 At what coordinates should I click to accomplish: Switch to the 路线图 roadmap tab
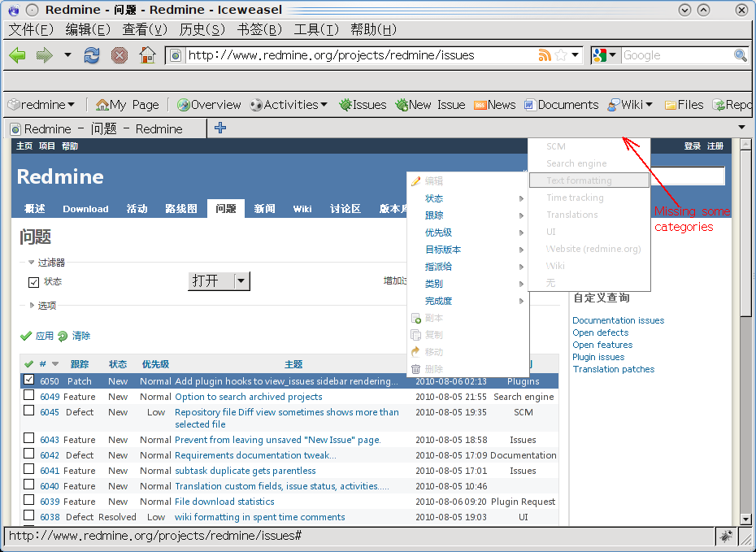point(180,209)
